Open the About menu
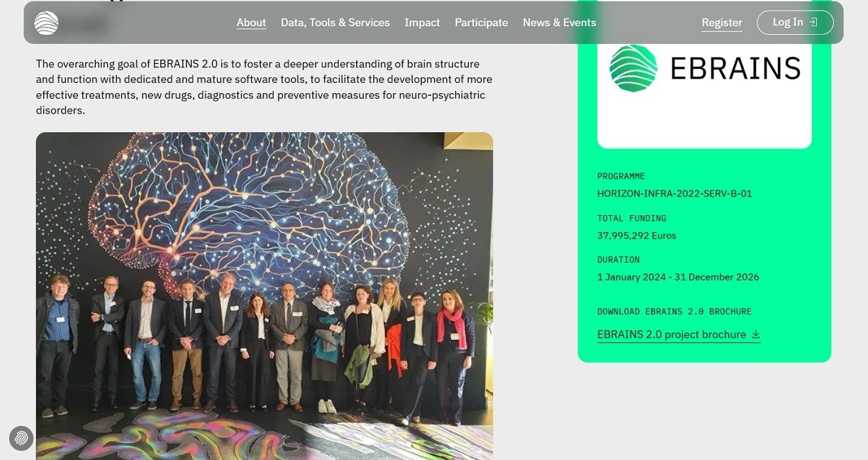The image size is (868, 460). [251, 23]
